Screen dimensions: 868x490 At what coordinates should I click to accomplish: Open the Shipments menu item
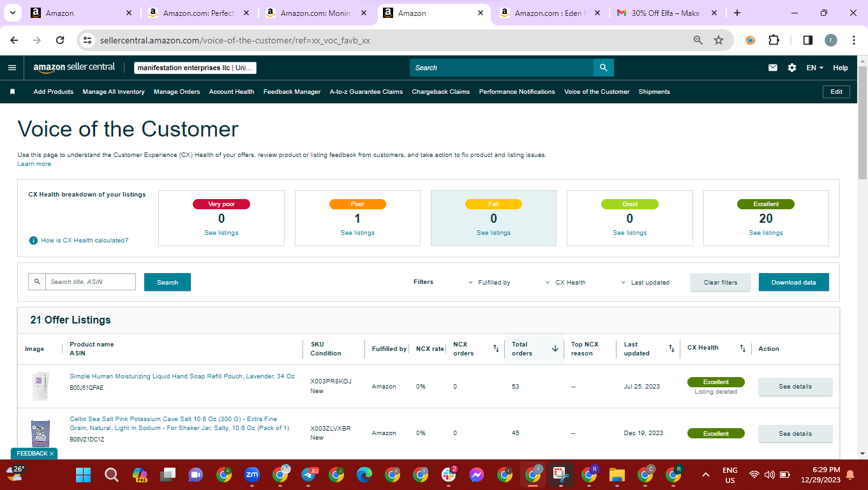[x=654, y=92]
